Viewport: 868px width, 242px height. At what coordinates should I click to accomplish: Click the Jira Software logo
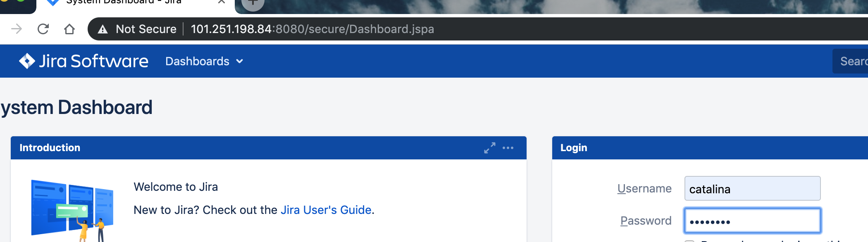[x=83, y=61]
